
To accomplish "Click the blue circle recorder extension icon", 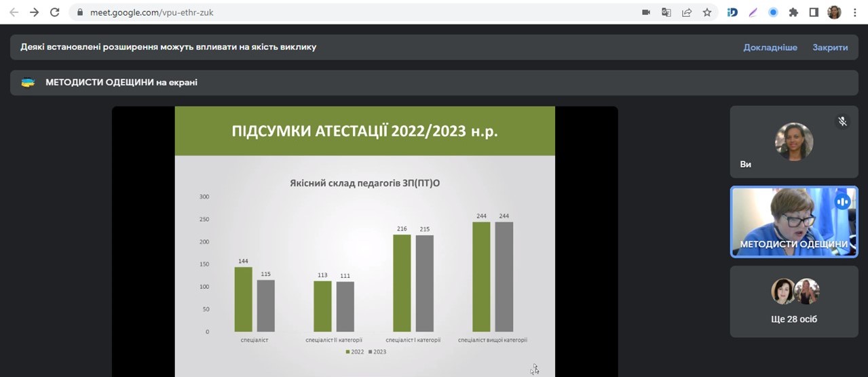I will (773, 12).
